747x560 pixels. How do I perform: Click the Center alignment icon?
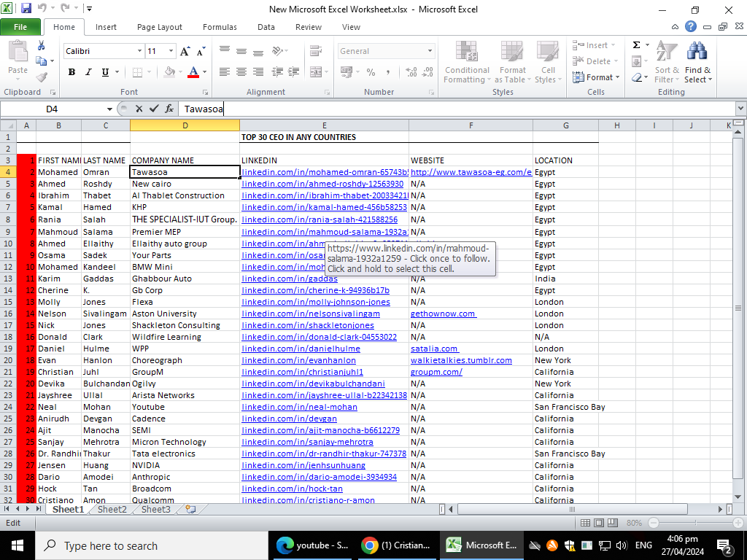(241, 72)
